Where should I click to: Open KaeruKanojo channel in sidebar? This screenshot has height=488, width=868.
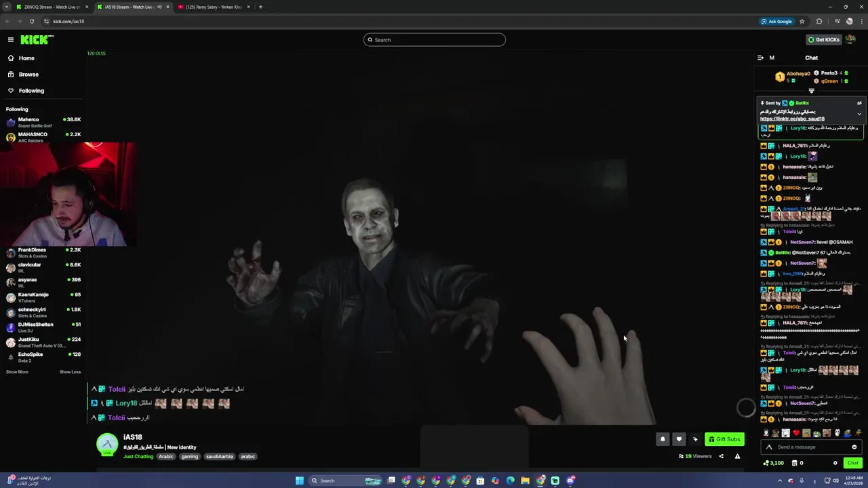[x=42, y=298]
